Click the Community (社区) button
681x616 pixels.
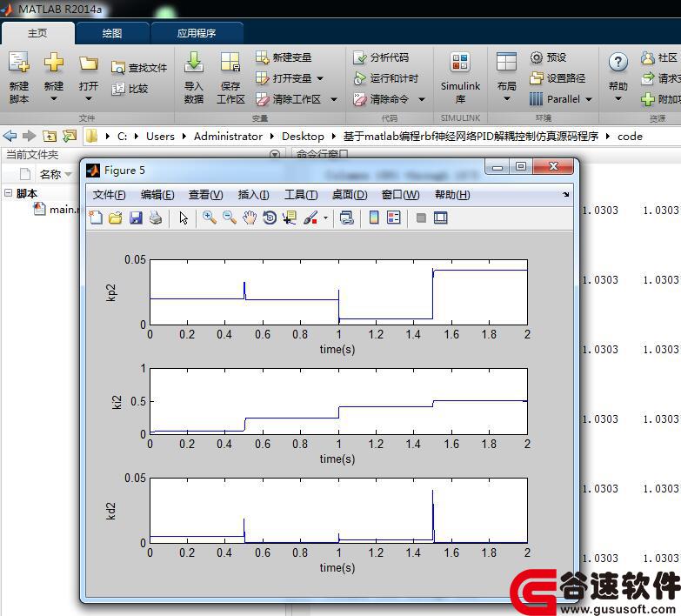(x=659, y=57)
